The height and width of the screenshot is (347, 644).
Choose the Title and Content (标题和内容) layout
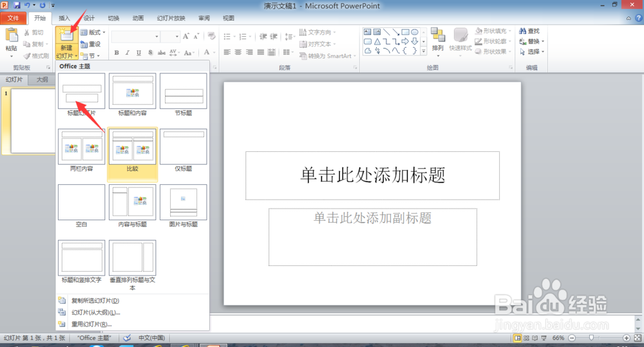132,95
